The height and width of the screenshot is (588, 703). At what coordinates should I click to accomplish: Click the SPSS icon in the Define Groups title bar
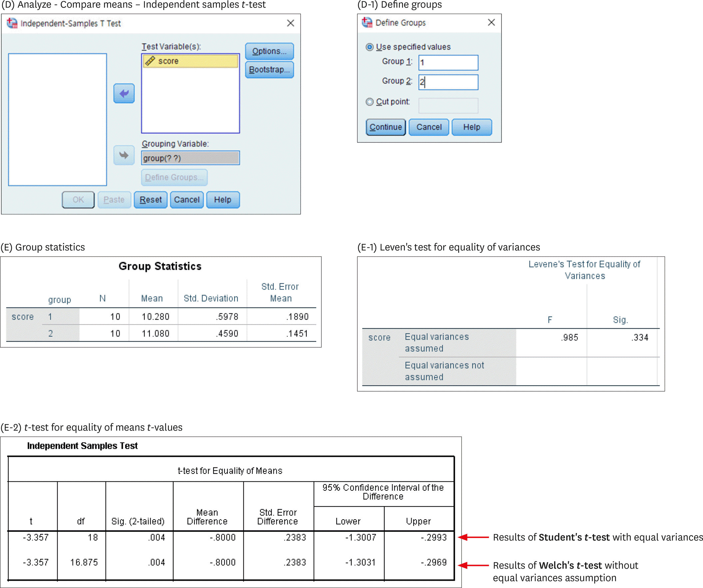tap(367, 22)
